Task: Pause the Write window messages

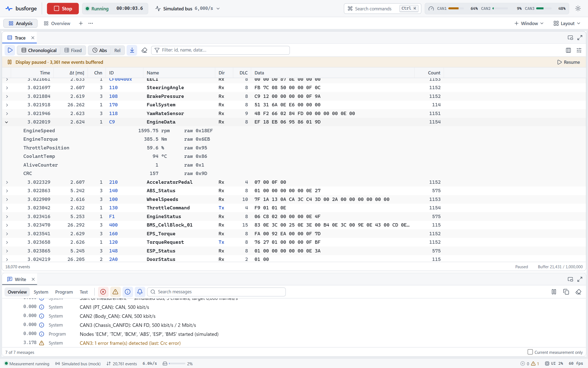Action: tap(554, 292)
